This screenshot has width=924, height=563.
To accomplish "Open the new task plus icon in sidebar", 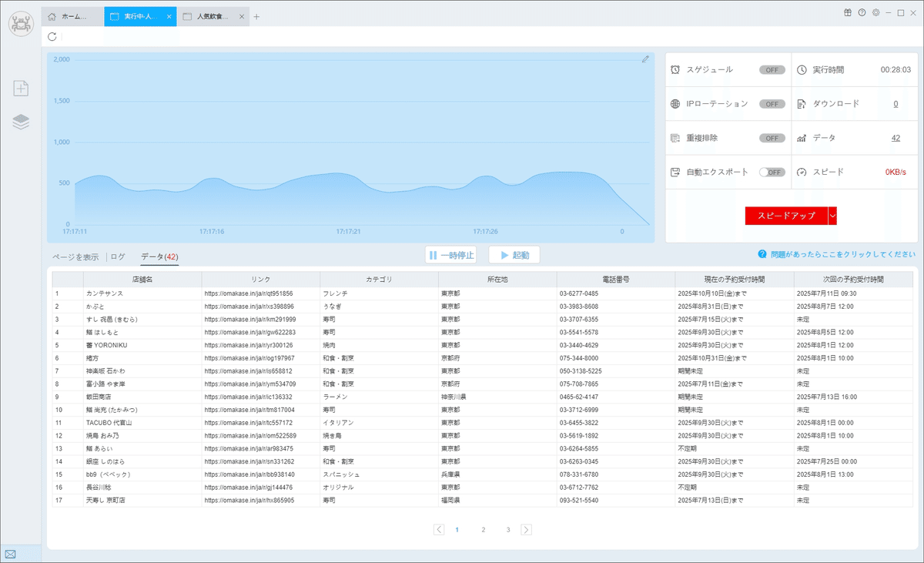I will 22,89.
